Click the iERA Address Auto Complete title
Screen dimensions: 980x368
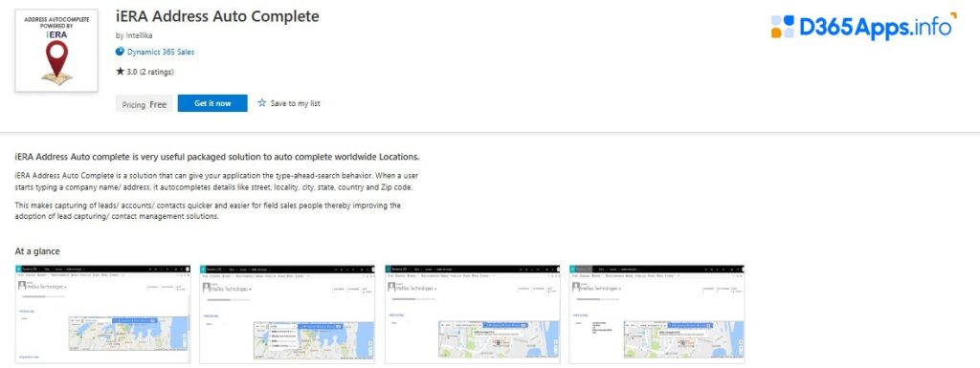click(217, 16)
